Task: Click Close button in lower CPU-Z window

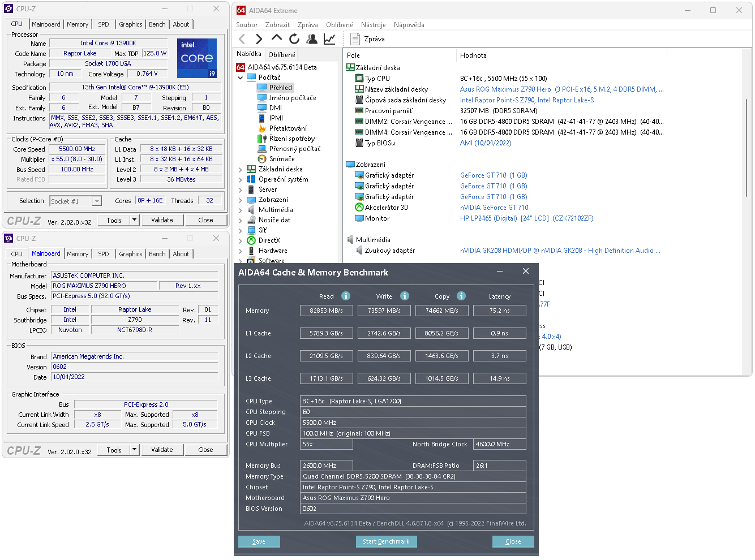Action: [205, 450]
